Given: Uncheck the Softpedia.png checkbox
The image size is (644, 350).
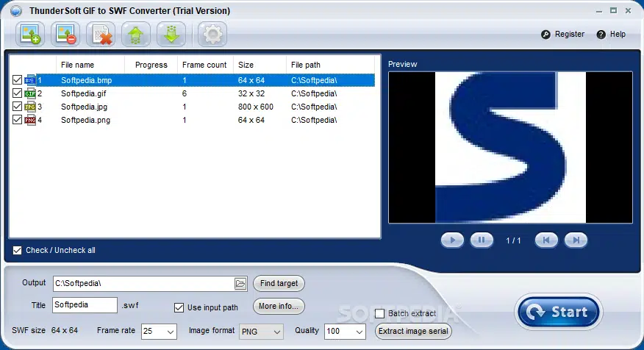Looking at the screenshot, I should [x=17, y=120].
